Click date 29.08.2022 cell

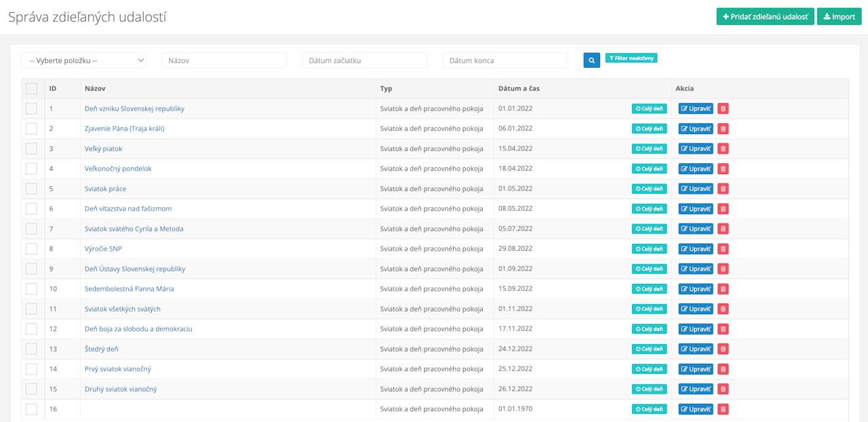click(x=515, y=249)
